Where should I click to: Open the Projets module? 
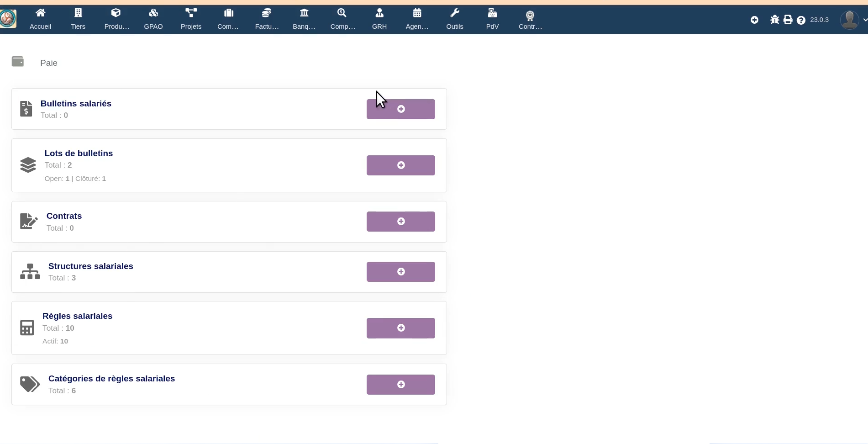191,19
